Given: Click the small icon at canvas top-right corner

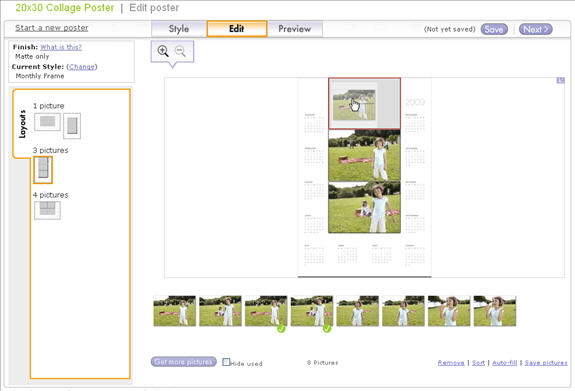Looking at the screenshot, I should point(560,80).
